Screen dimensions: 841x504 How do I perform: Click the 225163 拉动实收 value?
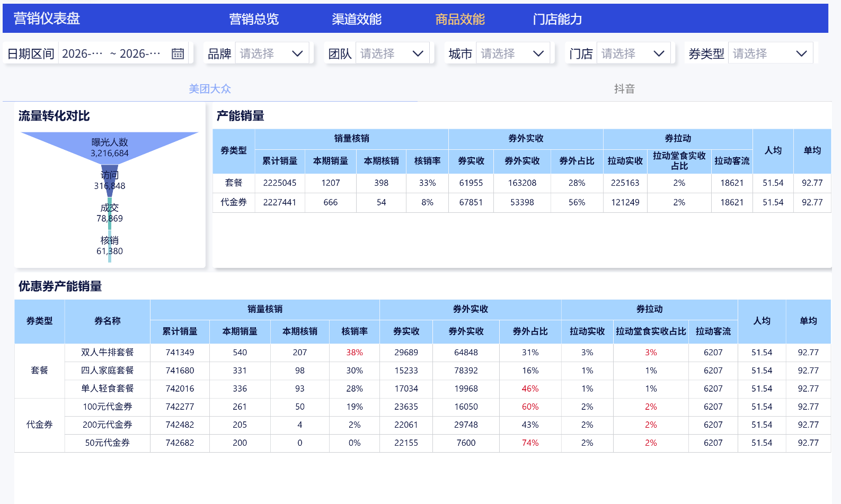625,183
